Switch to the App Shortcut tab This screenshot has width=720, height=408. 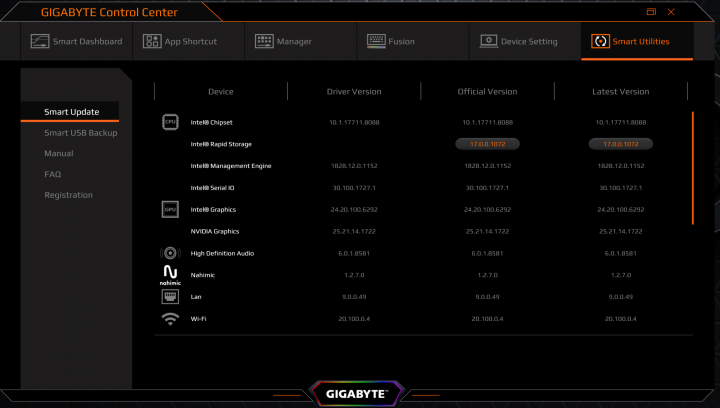188,41
